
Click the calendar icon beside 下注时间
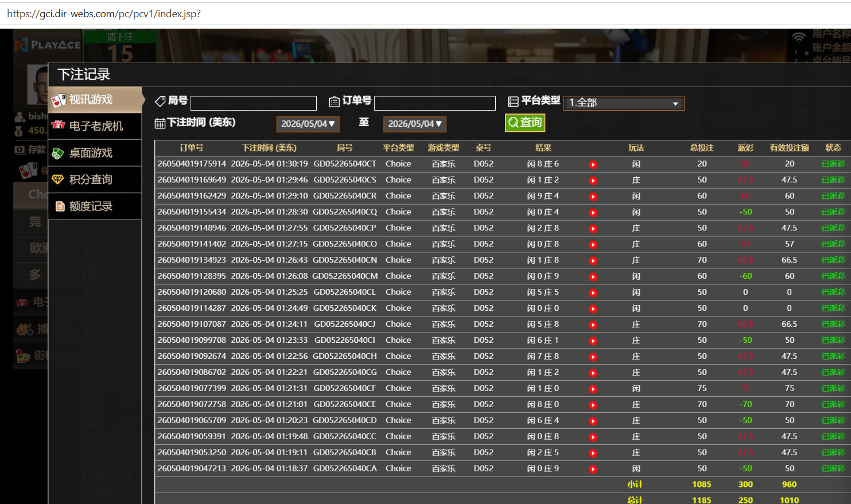(x=160, y=123)
